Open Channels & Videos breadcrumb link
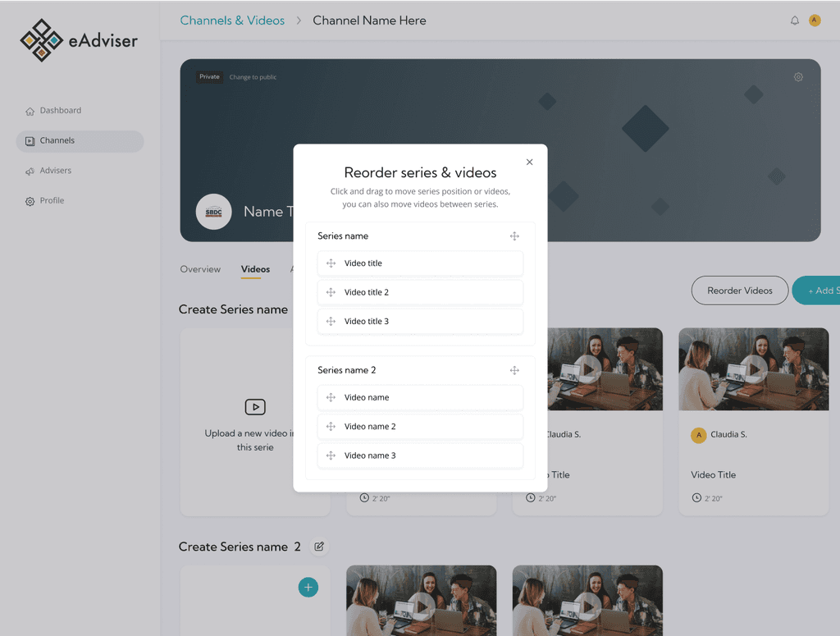840x636 pixels. 232,20
